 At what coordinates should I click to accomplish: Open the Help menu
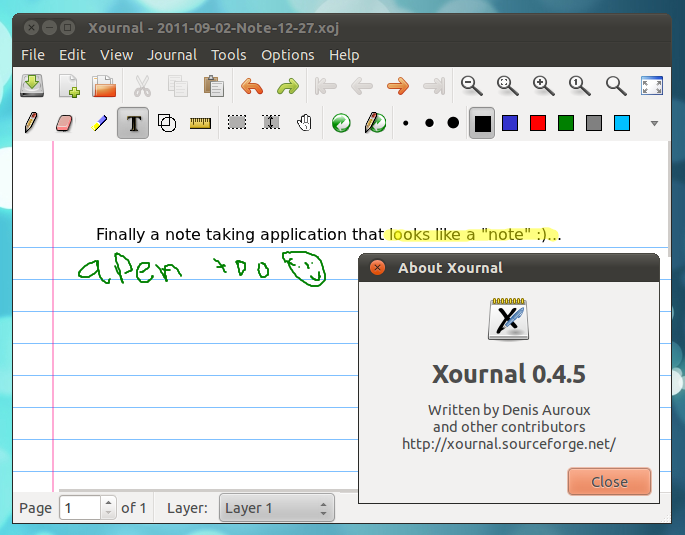pyautogui.click(x=344, y=55)
